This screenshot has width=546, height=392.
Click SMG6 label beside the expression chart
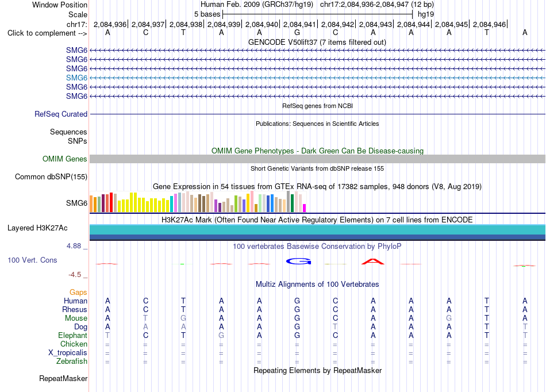[x=76, y=203]
